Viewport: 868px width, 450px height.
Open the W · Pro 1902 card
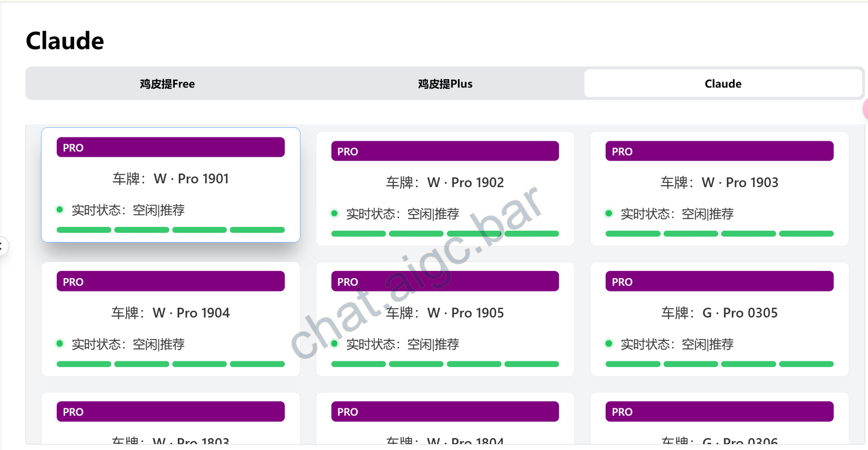coord(445,189)
